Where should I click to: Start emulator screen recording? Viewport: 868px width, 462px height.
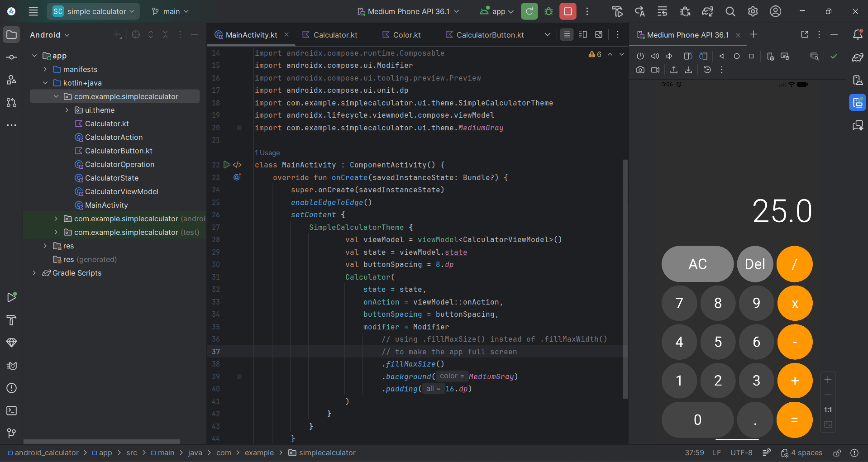point(655,70)
